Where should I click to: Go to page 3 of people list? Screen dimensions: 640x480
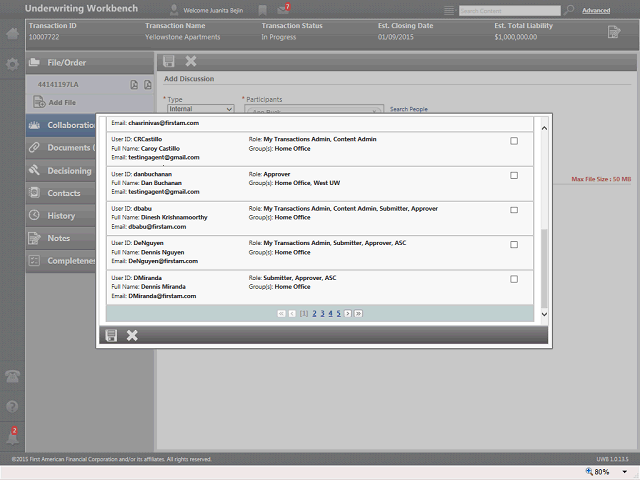tap(322, 313)
